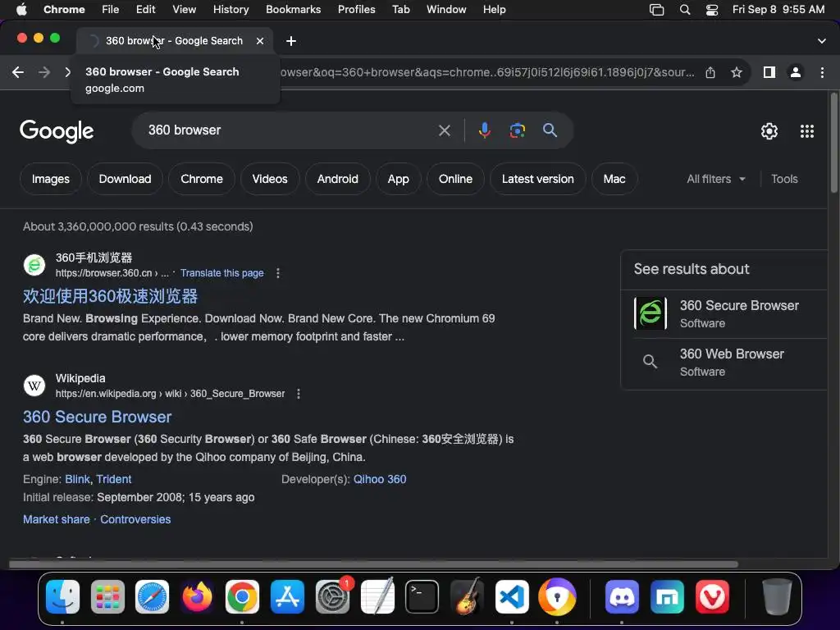840x630 pixels.
Task: Select the Chrome filter chip
Action: click(x=202, y=179)
